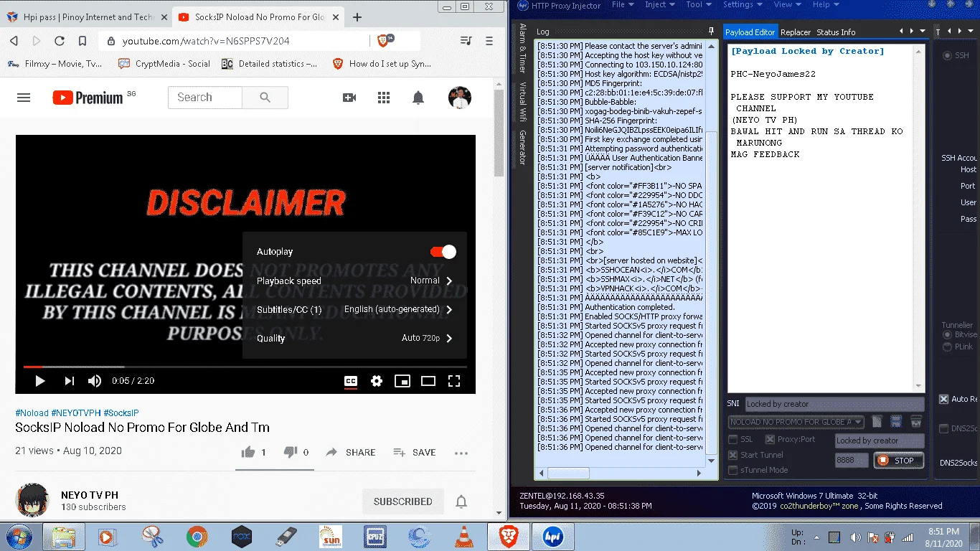This screenshot has width=980, height=551.
Task: Uncheck Start Tunnel checkbox
Action: pyautogui.click(x=733, y=455)
